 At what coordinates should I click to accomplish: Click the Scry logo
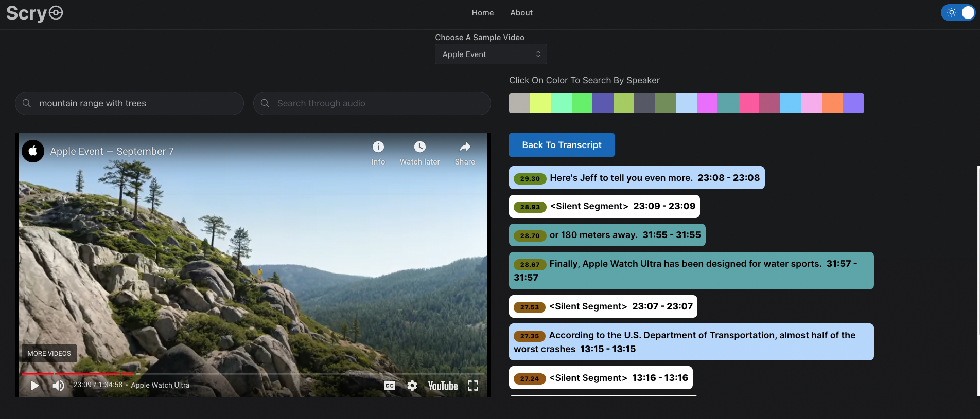(34, 13)
